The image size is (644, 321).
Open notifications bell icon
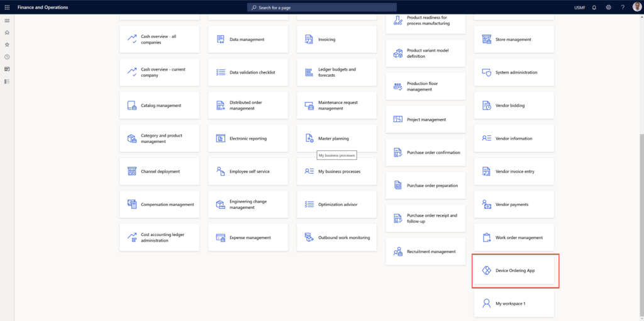(x=594, y=8)
